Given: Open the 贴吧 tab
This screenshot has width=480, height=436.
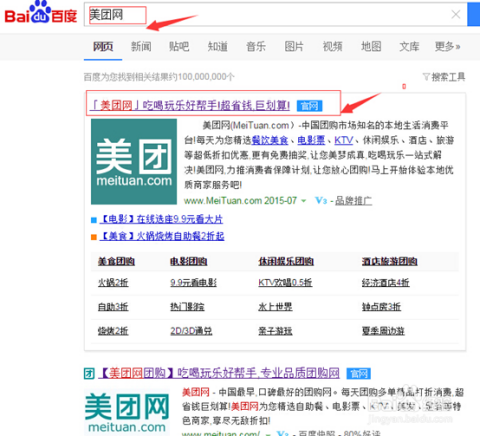Looking at the screenshot, I should coord(179,46).
